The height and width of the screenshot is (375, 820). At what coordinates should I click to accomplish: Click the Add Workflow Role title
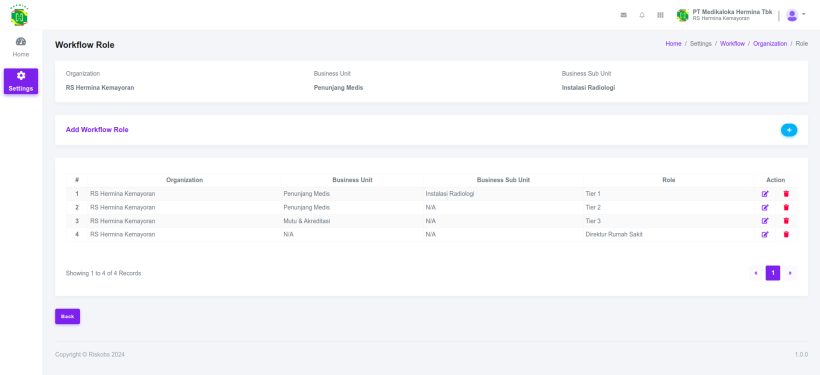[x=97, y=130]
